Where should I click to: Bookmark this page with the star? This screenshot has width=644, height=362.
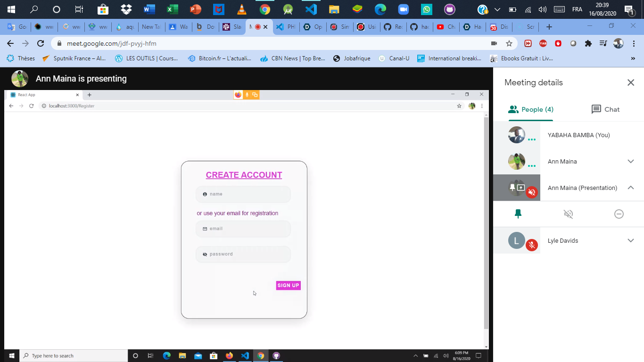coord(509,43)
